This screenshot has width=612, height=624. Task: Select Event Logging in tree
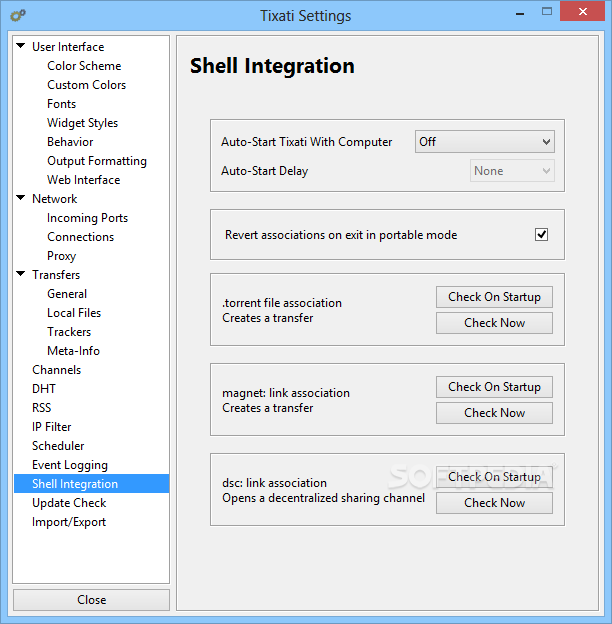70,465
